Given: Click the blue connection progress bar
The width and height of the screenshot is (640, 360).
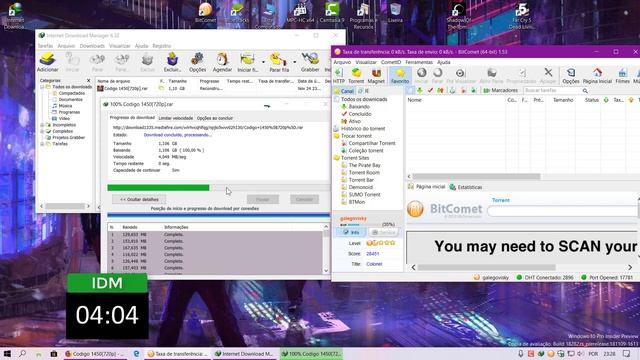Looking at the screenshot, I should pos(218,215).
